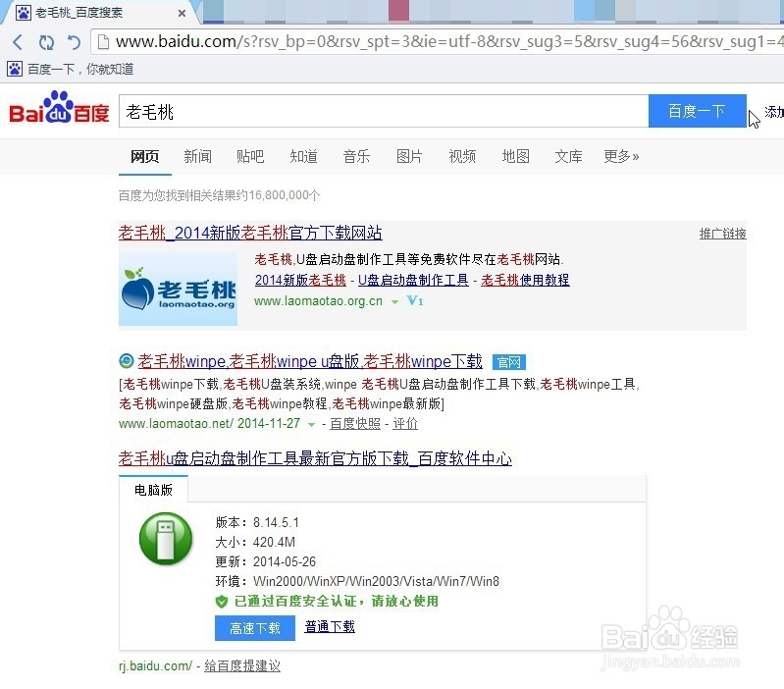This screenshot has height=689, width=784.
Task: Click the rj.baidu.com/ URL text
Action: (x=155, y=666)
